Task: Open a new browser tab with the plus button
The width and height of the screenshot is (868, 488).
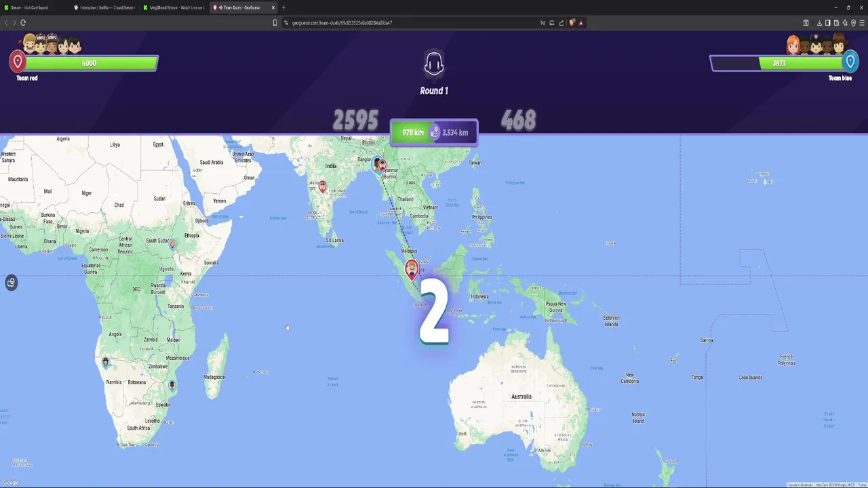Action: point(283,7)
